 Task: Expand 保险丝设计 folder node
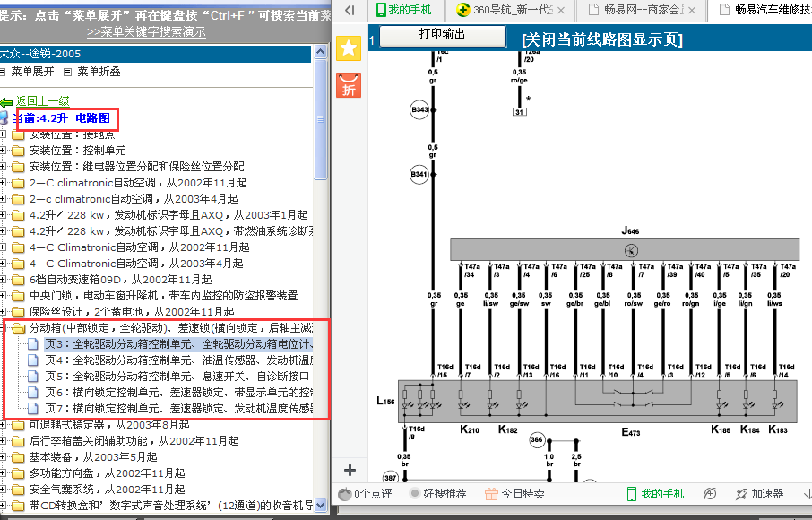[x=3, y=312]
